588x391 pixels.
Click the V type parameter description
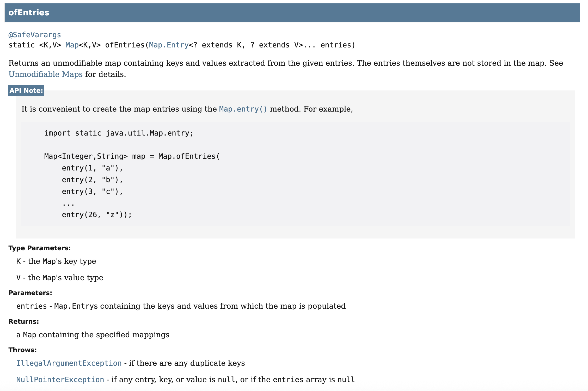pos(60,278)
